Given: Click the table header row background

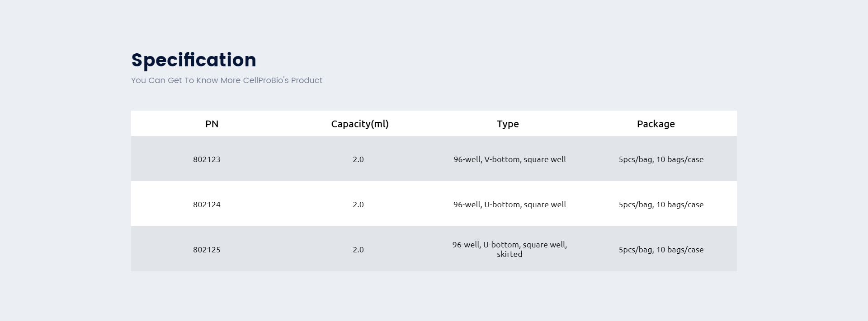Looking at the screenshot, I should 434,123.
